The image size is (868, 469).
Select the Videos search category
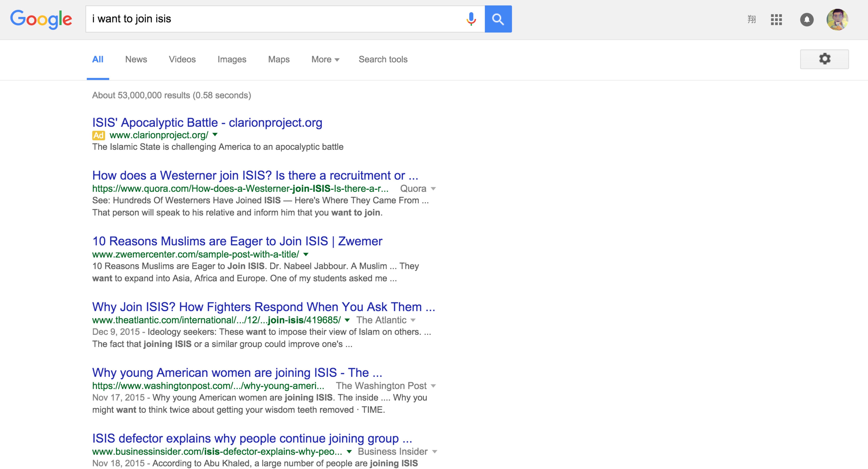coord(182,59)
